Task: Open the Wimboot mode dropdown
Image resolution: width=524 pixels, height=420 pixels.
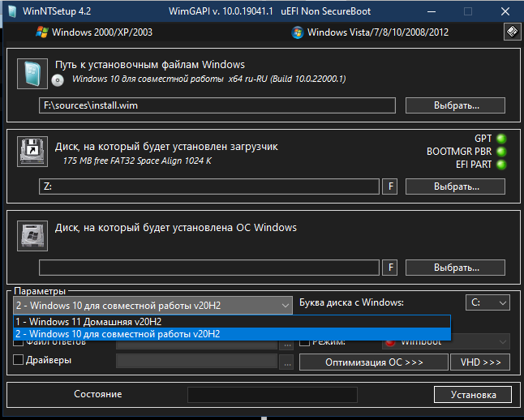Action: pyautogui.click(x=446, y=342)
